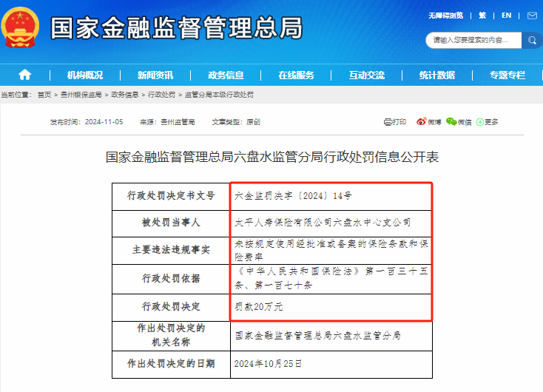
Task: Select label 行政处罚决定书文号
Action: click(x=171, y=196)
